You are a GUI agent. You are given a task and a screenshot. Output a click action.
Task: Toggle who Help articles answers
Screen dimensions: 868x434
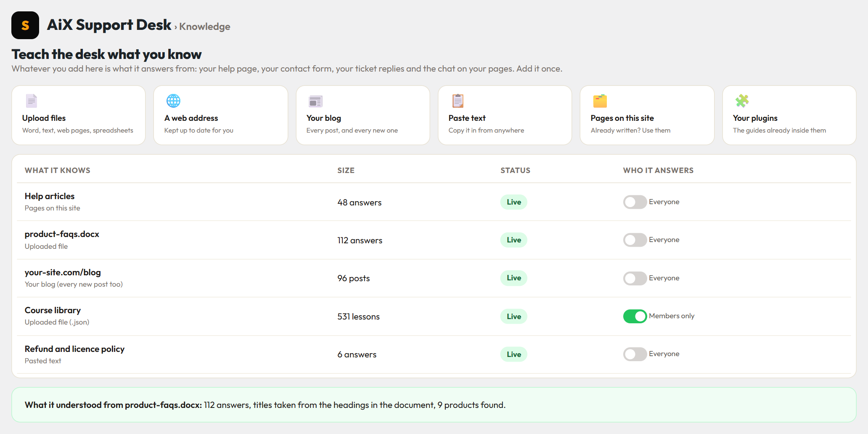635,202
